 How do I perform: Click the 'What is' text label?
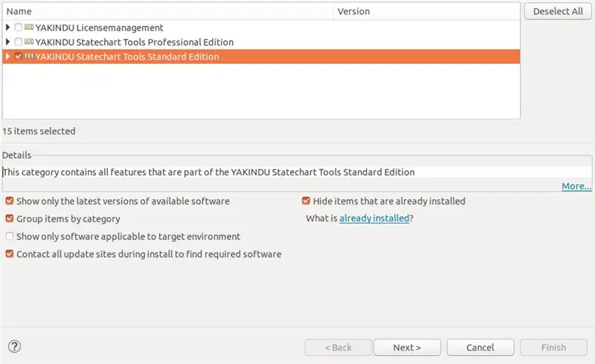click(321, 218)
